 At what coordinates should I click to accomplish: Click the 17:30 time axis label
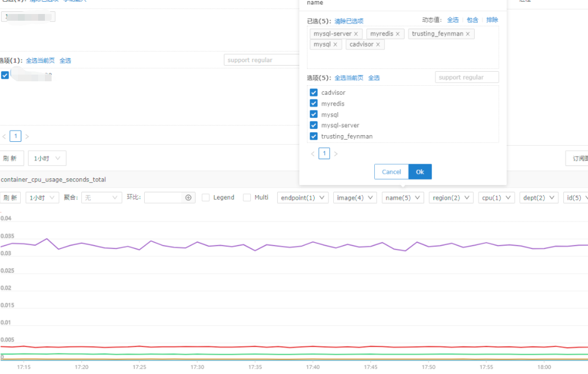(197, 367)
